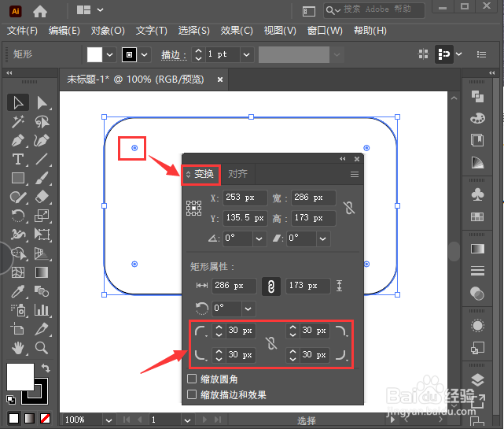Screen dimensions: 504x429
Task: Select the Column Graph tool
Action: click(x=42, y=310)
